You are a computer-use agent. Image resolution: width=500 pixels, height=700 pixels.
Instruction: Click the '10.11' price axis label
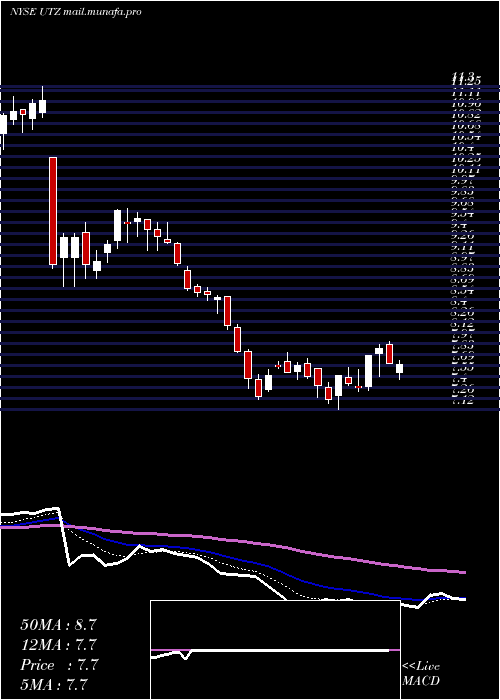(465, 170)
